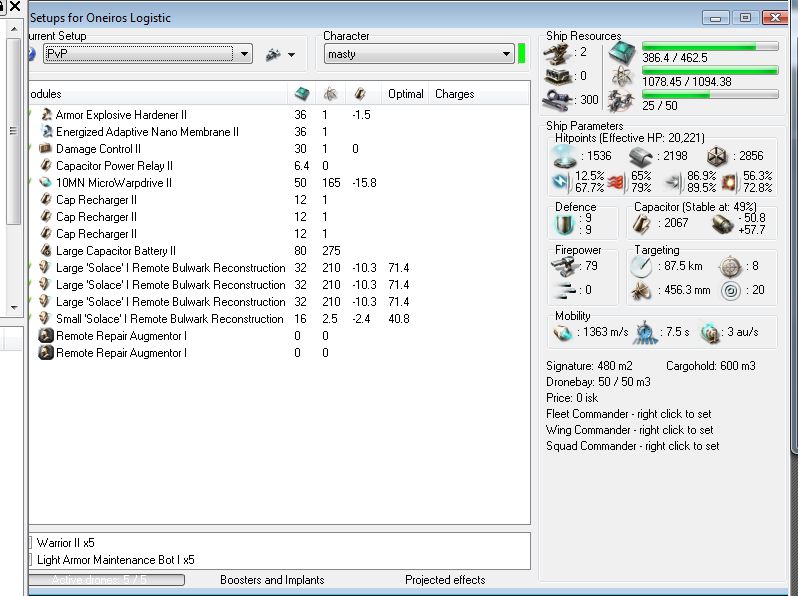Screen dimensions: 800x596
Task: Click the Energized Adaptive Nano Membrane II icon
Action: [x=46, y=132]
